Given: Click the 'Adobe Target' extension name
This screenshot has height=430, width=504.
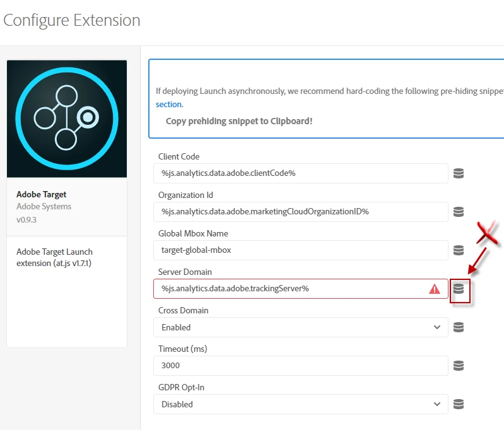Looking at the screenshot, I should 42,194.
